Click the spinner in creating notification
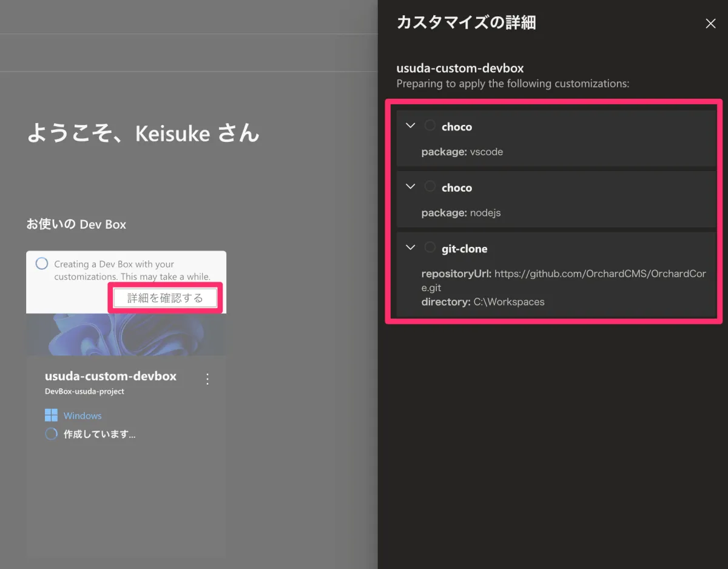728x569 pixels. 42,264
